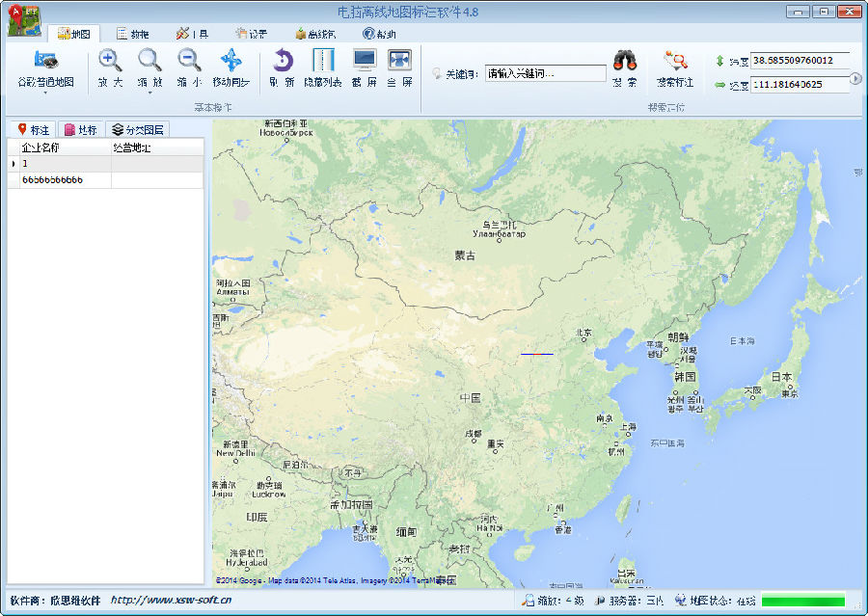Click the 东京 Tokyo label on map
The height and width of the screenshot is (616, 868).
790,393
